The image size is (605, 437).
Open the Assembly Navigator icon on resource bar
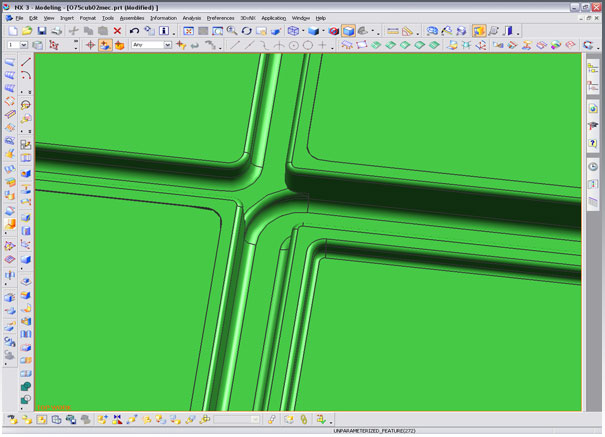click(593, 69)
